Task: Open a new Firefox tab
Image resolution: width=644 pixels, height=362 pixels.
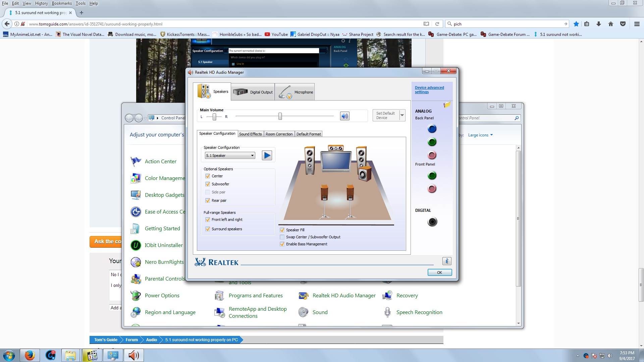Action: pyautogui.click(x=82, y=13)
